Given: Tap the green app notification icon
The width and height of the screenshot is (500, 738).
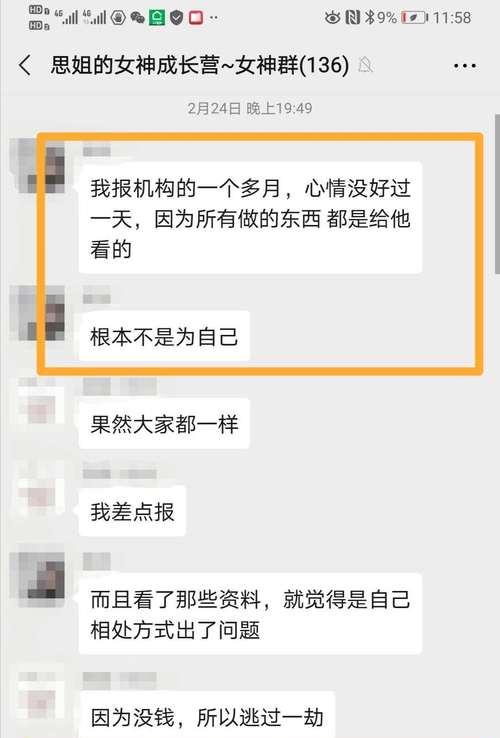Looking at the screenshot, I should (x=157, y=18).
